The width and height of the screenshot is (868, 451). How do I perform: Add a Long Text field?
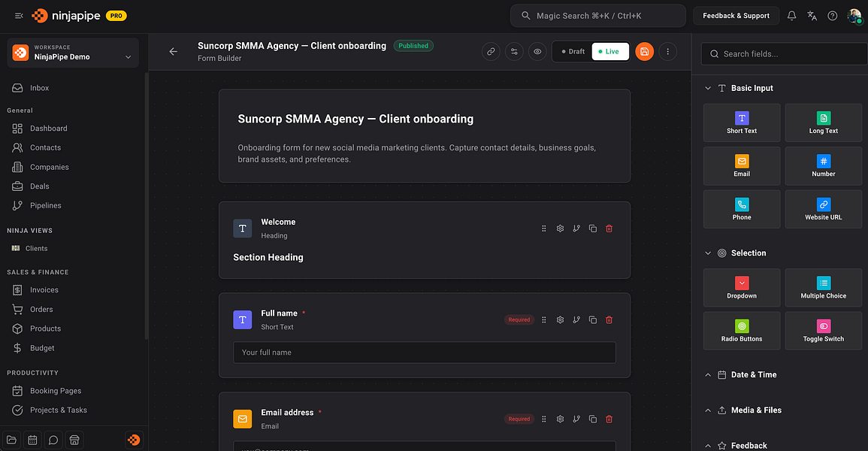824,123
